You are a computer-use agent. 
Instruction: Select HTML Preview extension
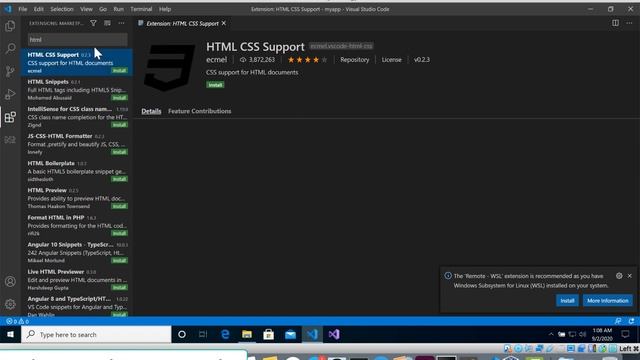tap(77, 198)
